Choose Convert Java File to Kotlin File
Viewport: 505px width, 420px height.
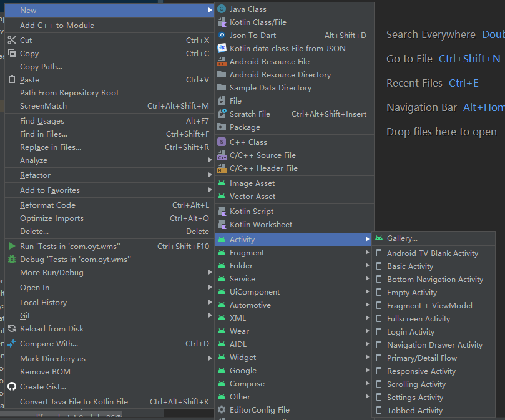pos(109,402)
